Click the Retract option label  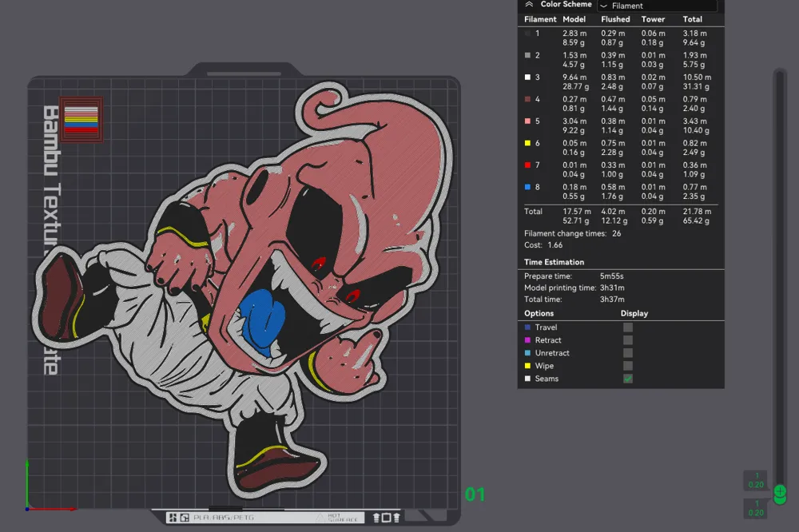(548, 340)
